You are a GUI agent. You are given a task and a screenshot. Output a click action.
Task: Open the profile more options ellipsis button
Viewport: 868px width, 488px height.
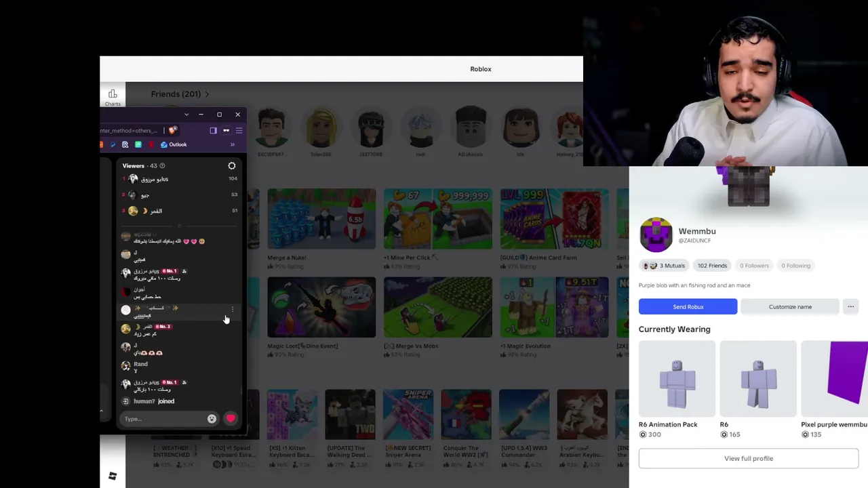click(x=850, y=306)
